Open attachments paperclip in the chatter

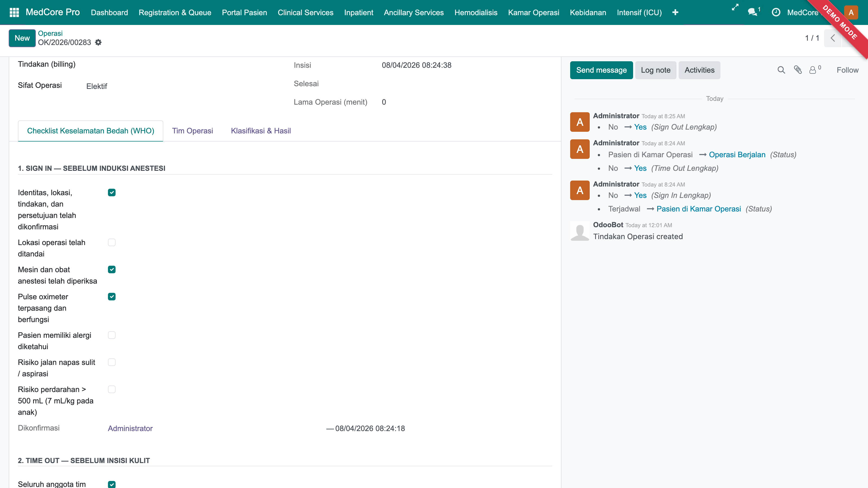click(797, 70)
